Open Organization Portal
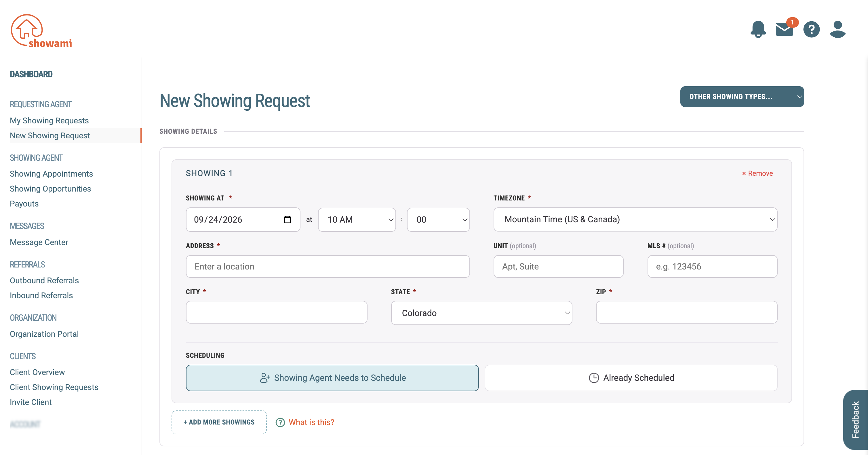The image size is (868, 455). coord(44,334)
